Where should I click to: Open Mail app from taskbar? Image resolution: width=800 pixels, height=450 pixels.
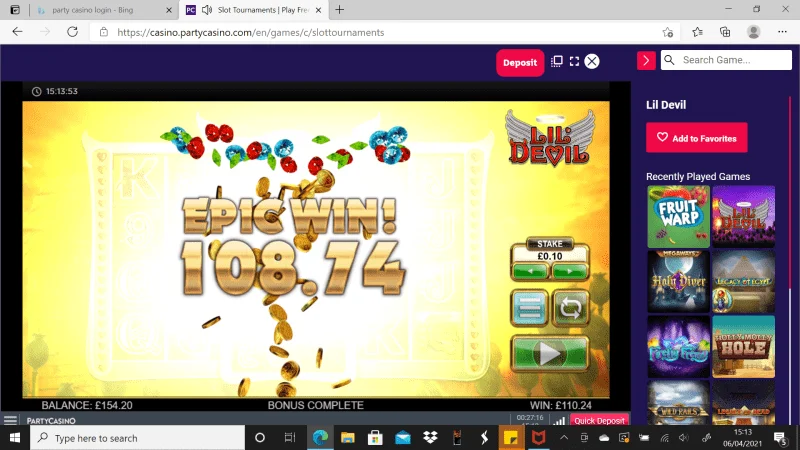click(403, 438)
